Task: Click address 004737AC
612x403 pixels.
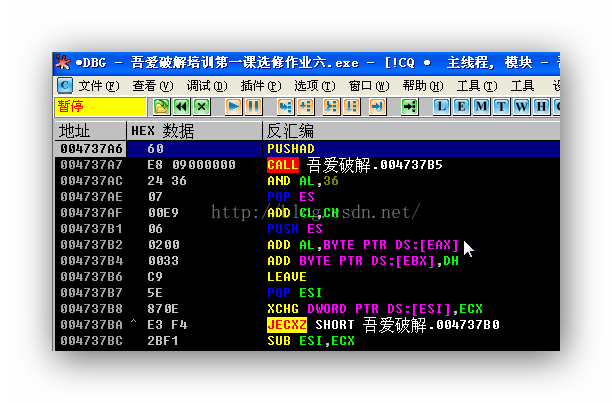Action: click(91, 181)
